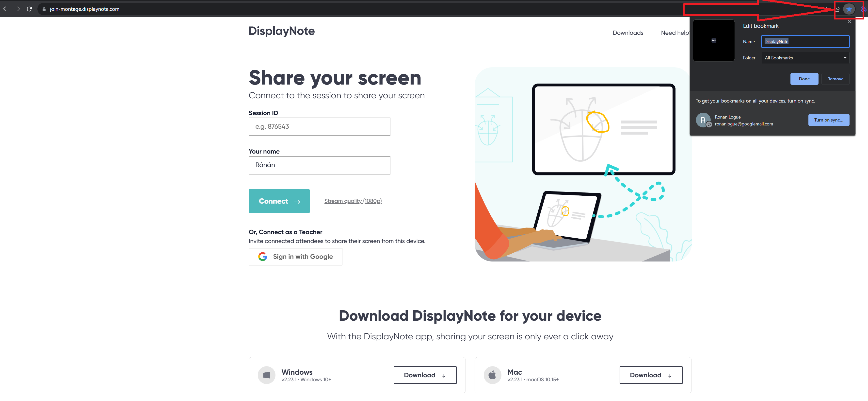The height and width of the screenshot is (401, 868).
Task: Enable bookmark sync toggle
Action: [829, 120]
